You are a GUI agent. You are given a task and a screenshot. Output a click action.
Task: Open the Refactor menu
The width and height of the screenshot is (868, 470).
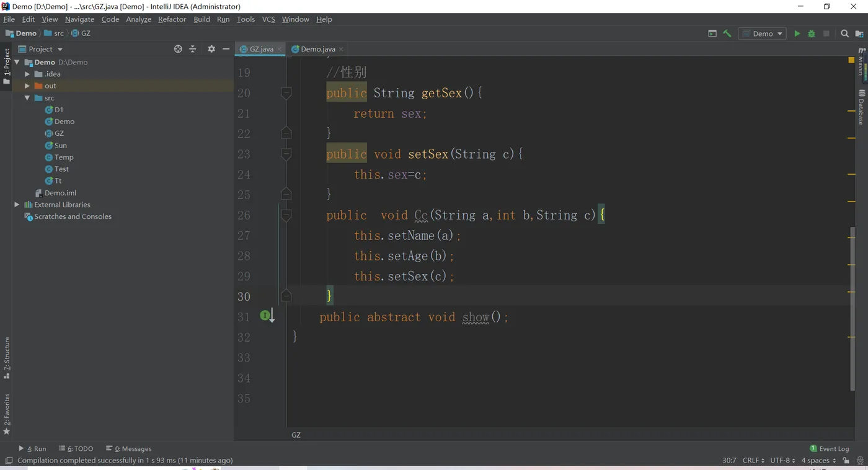tap(172, 19)
